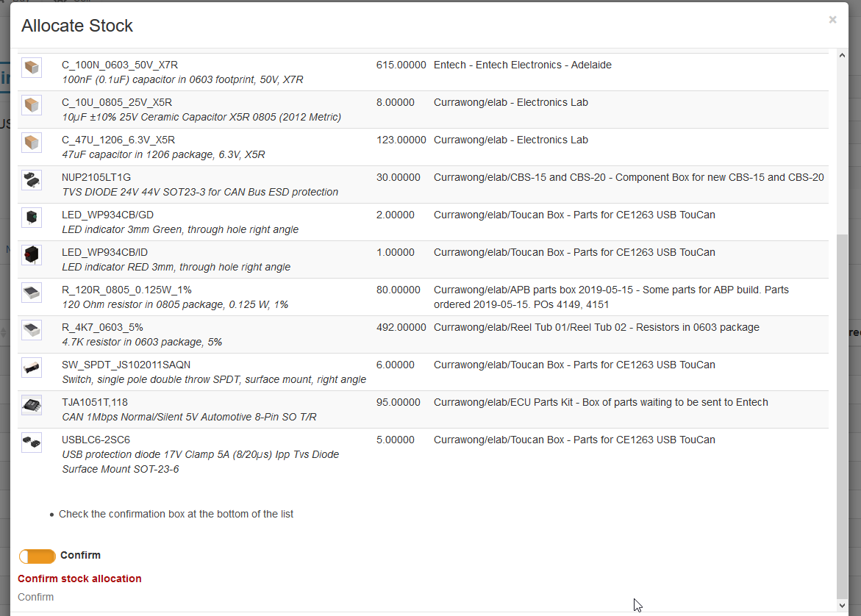Click the C_100N_0603_50V_X7R part thumbnail
The width and height of the screenshot is (861, 616).
[x=31, y=67]
